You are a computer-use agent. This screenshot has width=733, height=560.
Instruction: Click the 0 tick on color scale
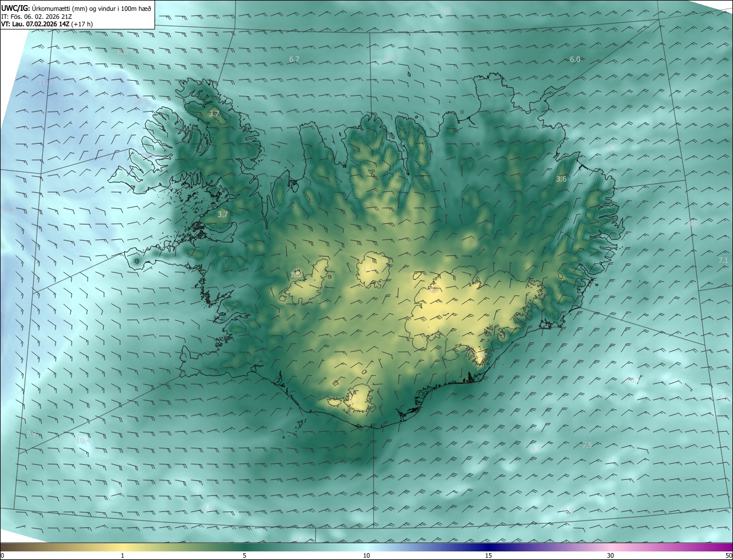pos(2,555)
